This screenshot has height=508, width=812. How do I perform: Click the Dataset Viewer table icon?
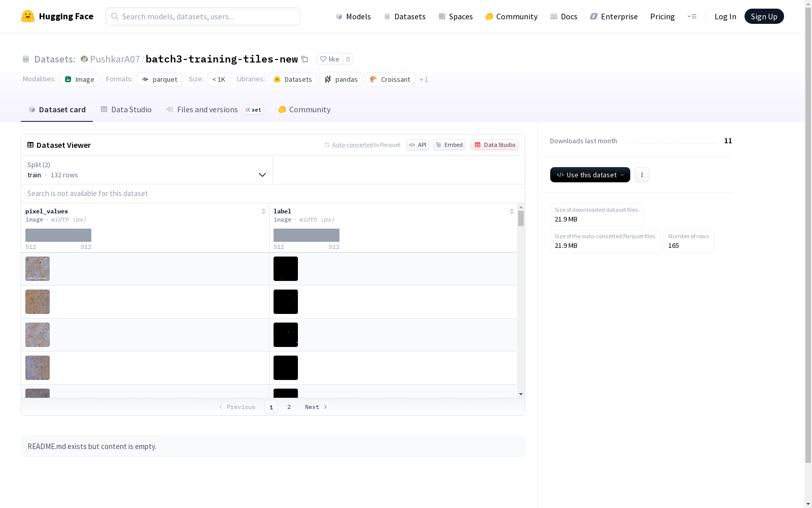coord(30,145)
